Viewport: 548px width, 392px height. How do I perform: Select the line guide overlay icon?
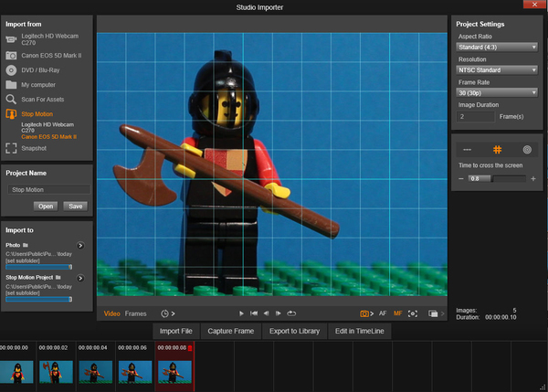tap(467, 150)
